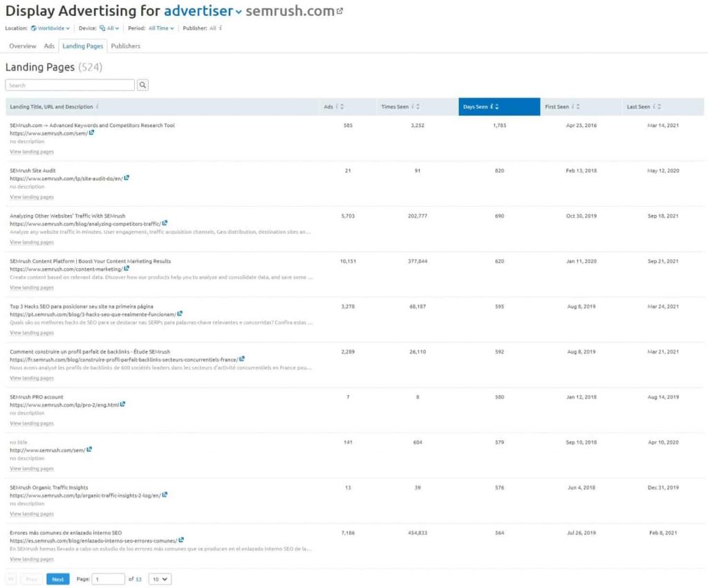View landing pages for SEMrush PRO account
The width and height of the screenshot is (708, 588).
click(x=32, y=424)
